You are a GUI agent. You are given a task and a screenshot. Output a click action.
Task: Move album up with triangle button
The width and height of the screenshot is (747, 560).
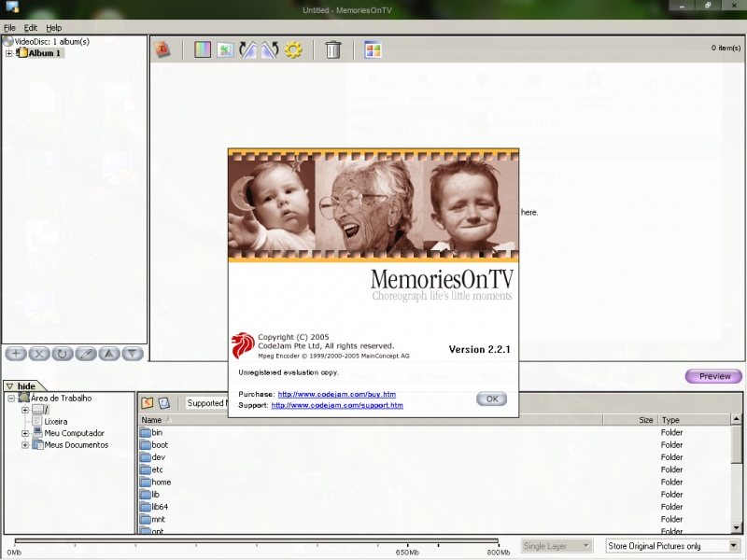pyautogui.click(x=109, y=354)
